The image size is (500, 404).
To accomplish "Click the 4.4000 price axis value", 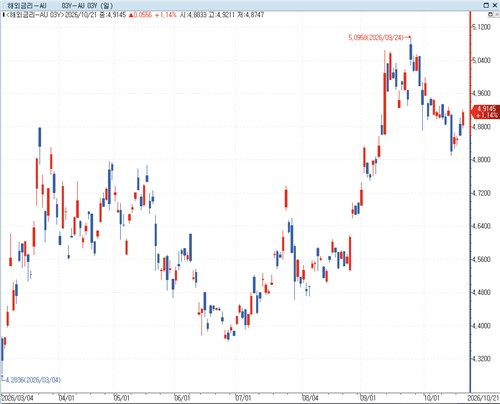I will tap(482, 326).
